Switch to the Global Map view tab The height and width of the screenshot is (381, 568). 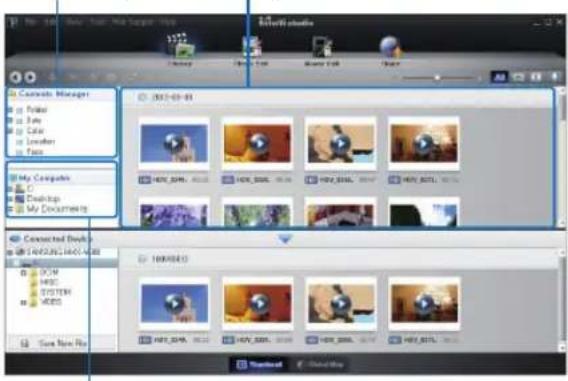(321, 364)
